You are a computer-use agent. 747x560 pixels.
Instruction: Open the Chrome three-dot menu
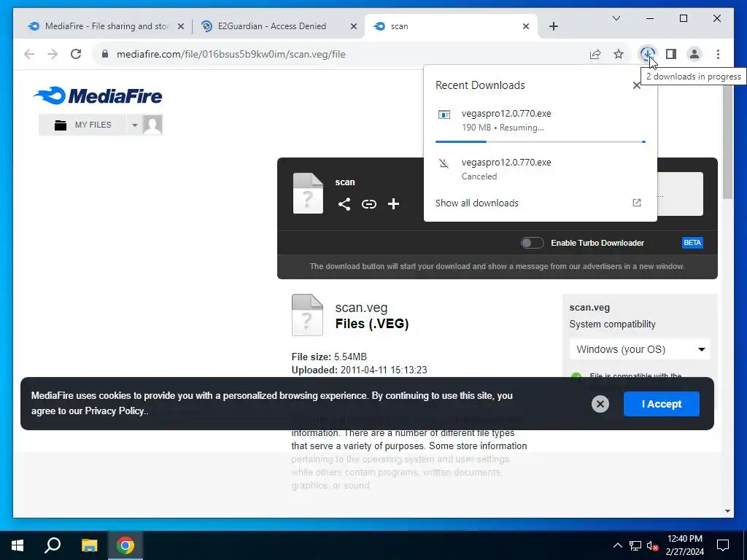(x=718, y=54)
